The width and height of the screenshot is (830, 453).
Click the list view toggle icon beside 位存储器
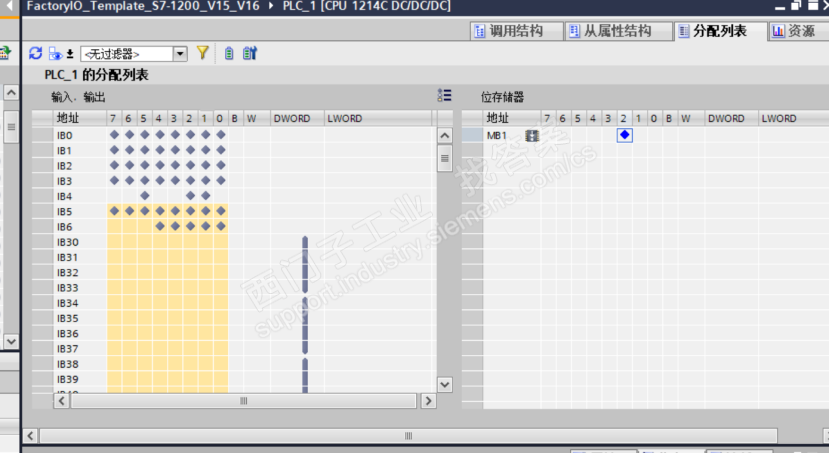pos(445,95)
